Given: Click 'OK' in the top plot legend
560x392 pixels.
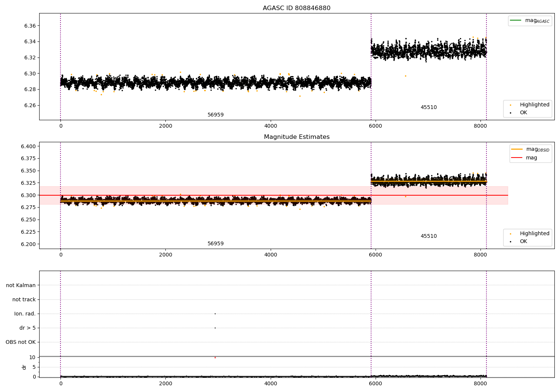Looking at the screenshot, I should (x=523, y=113).
